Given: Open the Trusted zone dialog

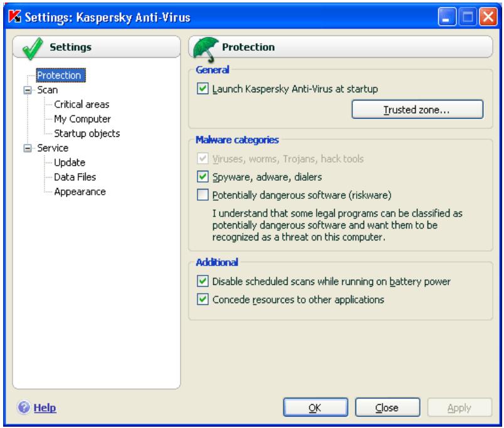Looking at the screenshot, I should [417, 109].
